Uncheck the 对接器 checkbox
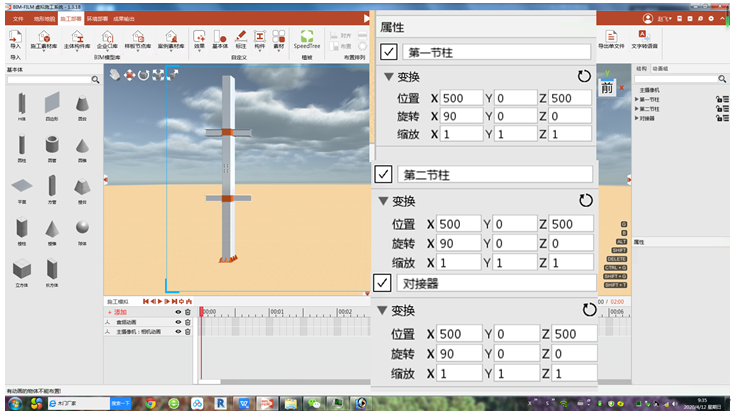The image size is (731, 412). click(382, 282)
